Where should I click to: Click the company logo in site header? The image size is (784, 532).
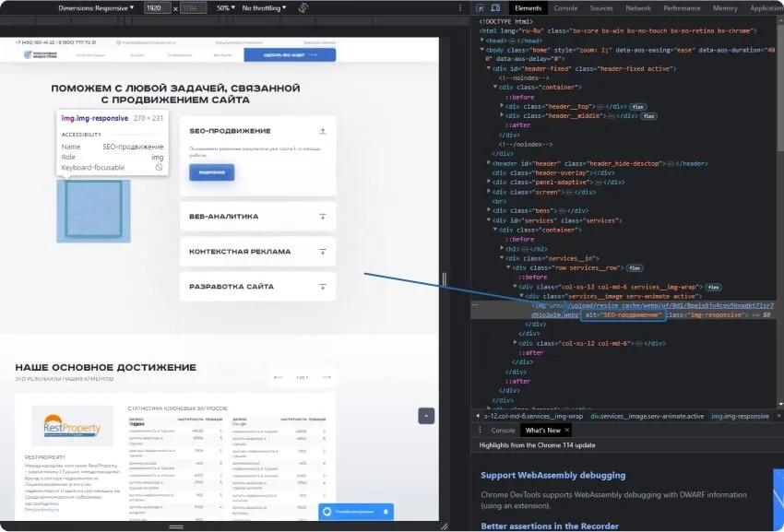click(41, 55)
